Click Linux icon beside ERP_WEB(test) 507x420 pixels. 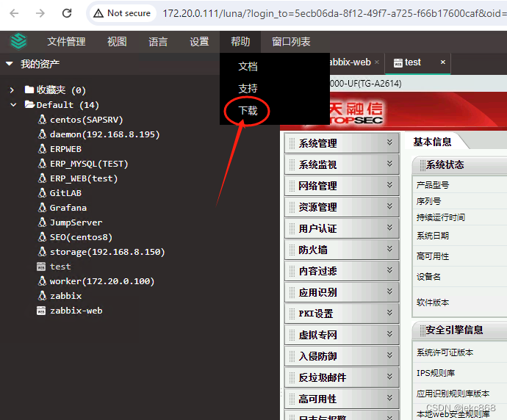[42, 178]
